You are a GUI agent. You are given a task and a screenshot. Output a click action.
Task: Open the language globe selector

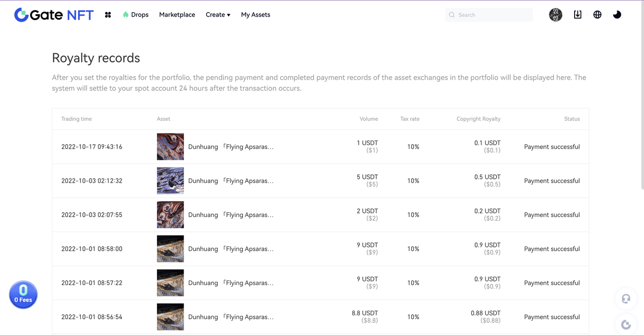coord(597,15)
